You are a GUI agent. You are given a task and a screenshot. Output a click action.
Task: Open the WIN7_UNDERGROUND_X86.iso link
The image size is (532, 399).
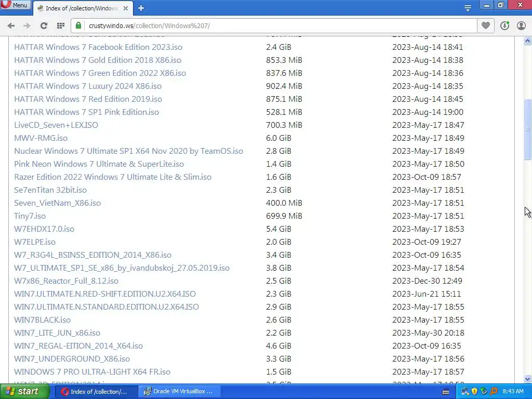click(x=72, y=359)
